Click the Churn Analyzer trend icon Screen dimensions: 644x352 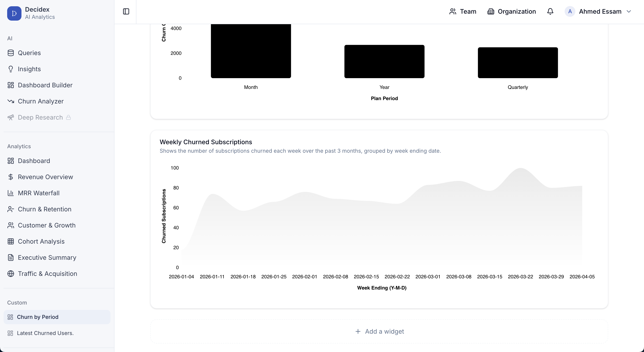[11, 101]
